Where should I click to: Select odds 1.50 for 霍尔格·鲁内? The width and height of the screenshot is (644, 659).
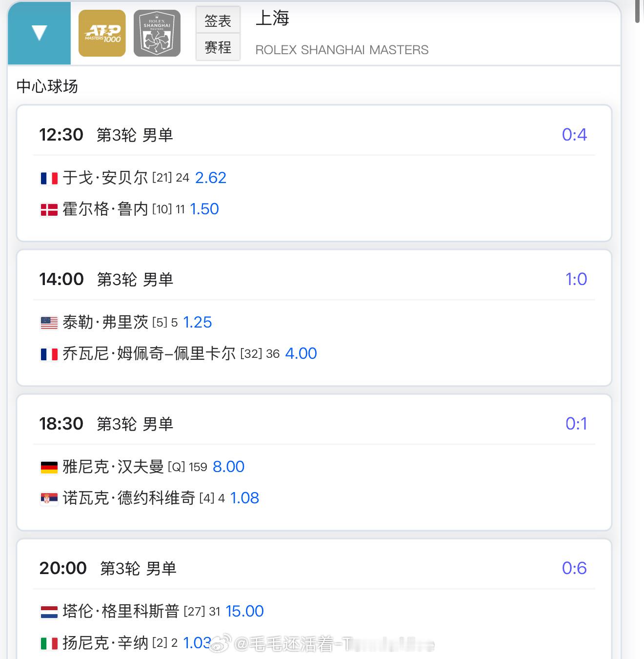(204, 209)
